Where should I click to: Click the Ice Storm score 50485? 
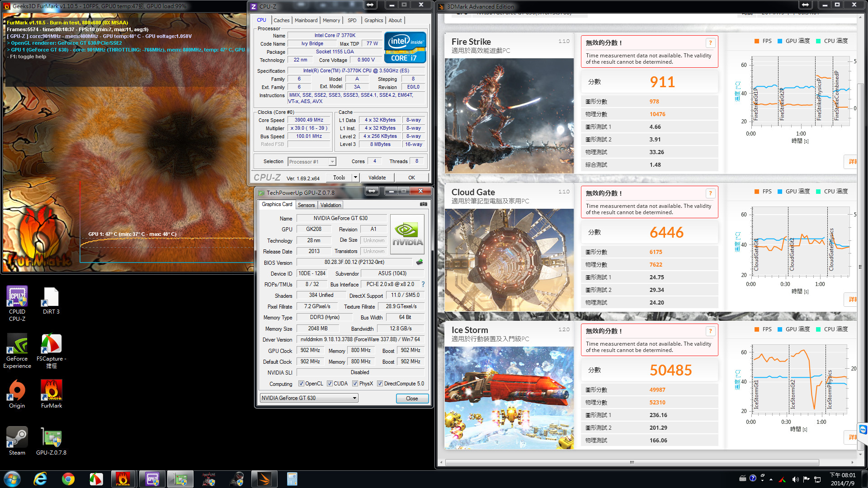pyautogui.click(x=671, y=371)
